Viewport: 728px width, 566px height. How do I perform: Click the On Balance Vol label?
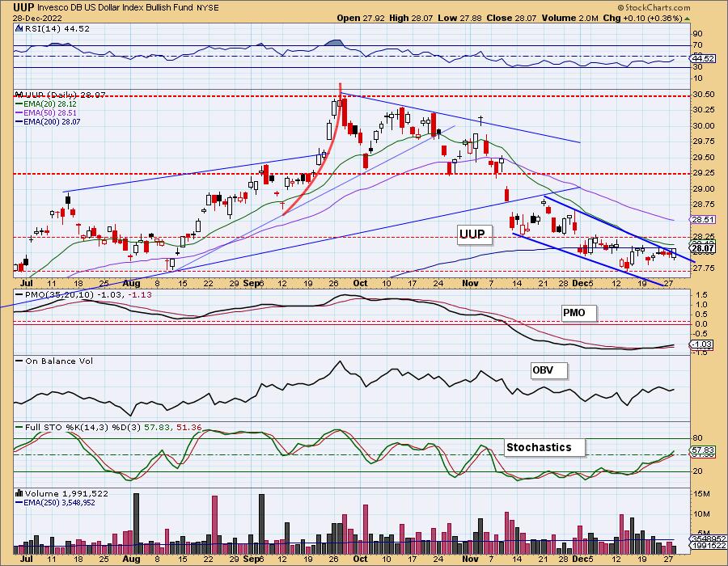coord(59,361)
